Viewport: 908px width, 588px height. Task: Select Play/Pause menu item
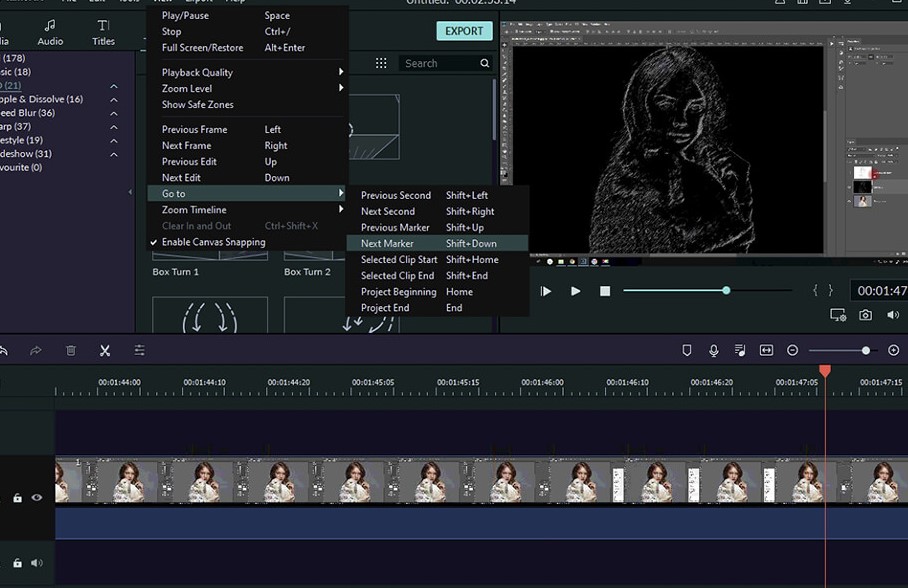pos(247,16)
